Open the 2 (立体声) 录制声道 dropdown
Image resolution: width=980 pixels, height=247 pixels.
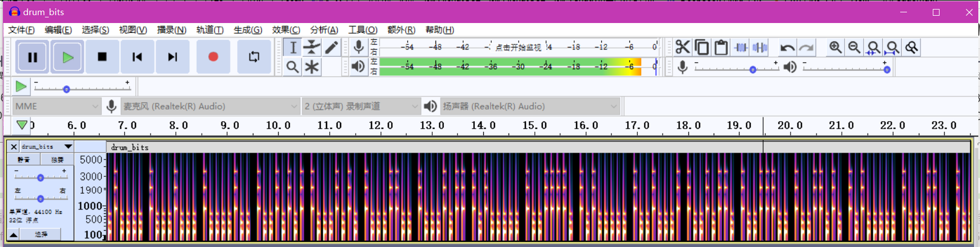(361, 106)
